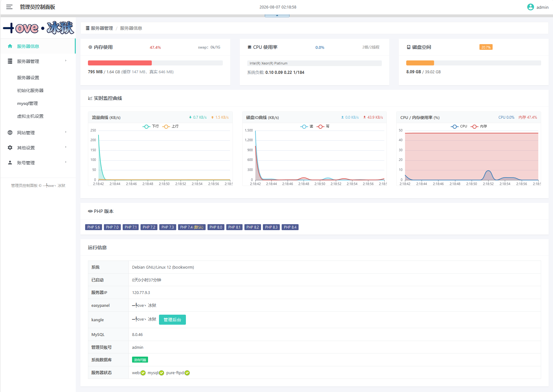This screenshot has width=553, height=392.
Task: Click the chart icon by 实时监控曲线
Action: (90, 98)
